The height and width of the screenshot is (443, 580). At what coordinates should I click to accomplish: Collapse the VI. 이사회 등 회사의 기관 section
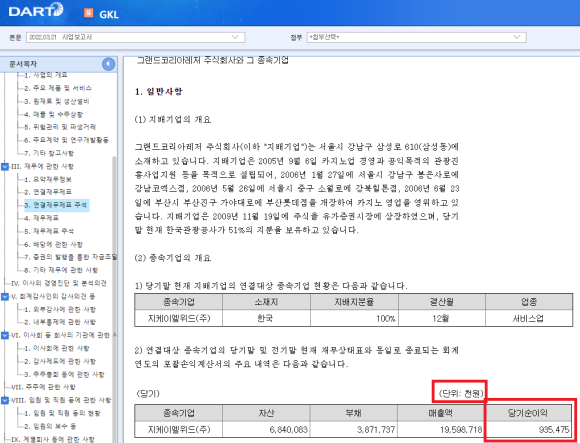(5, 335)
